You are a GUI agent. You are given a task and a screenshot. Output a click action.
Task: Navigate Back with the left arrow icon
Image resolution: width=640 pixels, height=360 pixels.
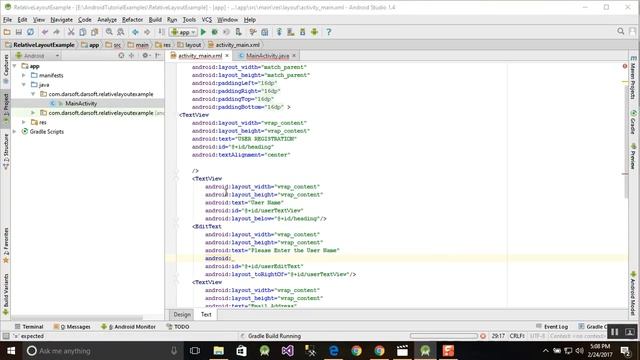click(x=135, y=32)
